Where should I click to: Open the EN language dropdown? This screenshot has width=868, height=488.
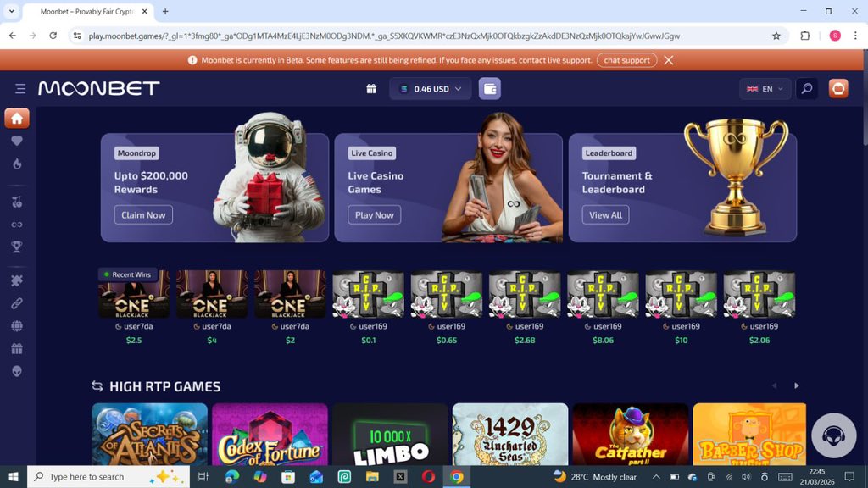[x=763, y=88]
